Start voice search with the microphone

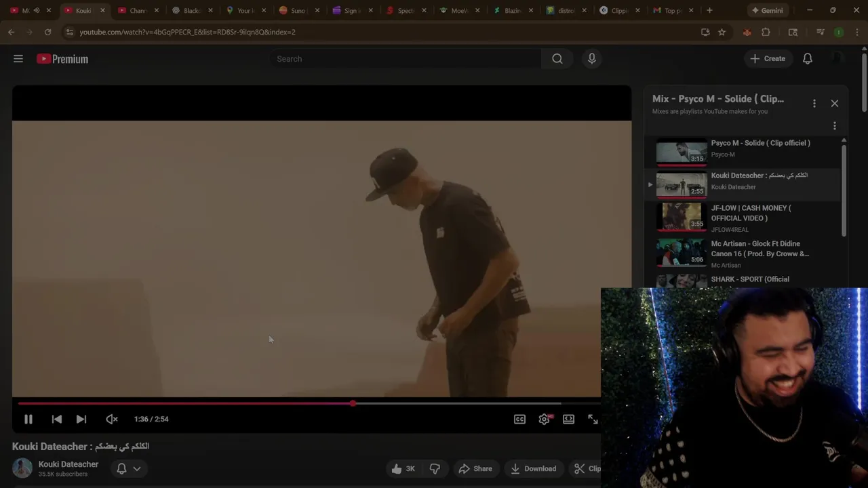[592, 59]
